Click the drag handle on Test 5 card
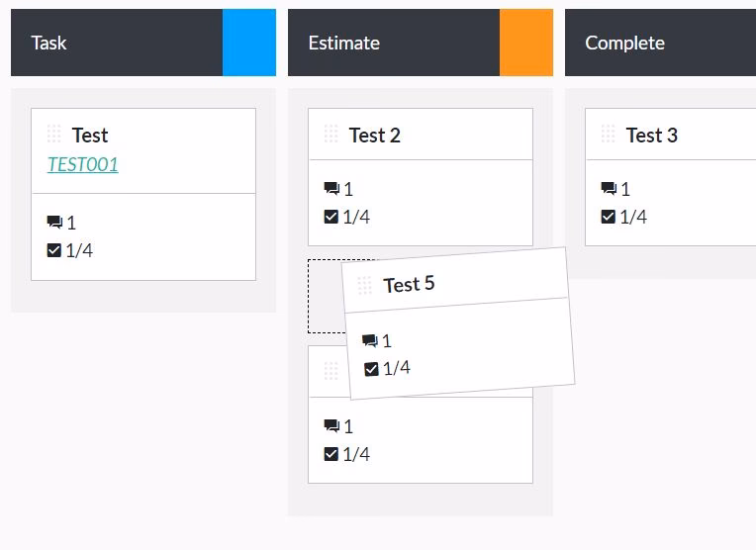Image resolution: width=756 pixels, height=550 pixels. click(x=364, y=286)
